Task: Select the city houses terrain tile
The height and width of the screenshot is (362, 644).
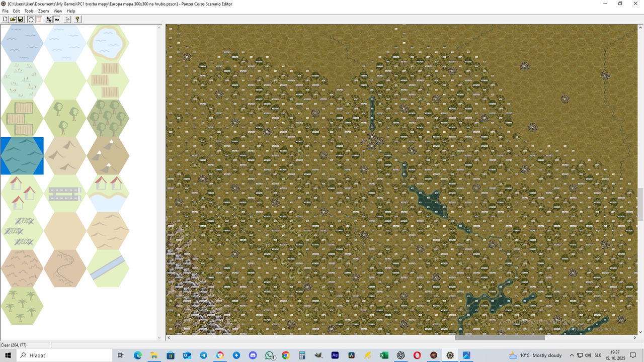Action: click(x=22, y=193)
